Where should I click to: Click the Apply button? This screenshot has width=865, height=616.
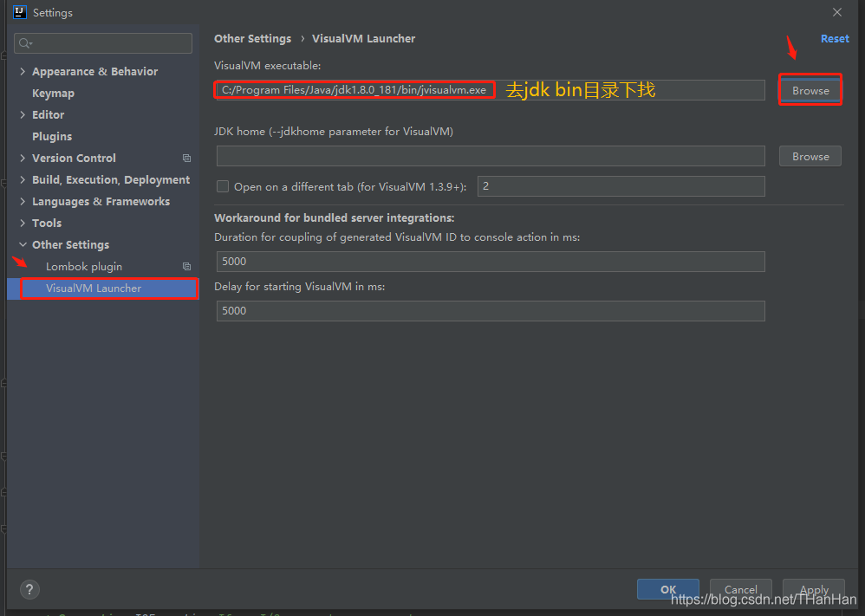tap(814, 589)
